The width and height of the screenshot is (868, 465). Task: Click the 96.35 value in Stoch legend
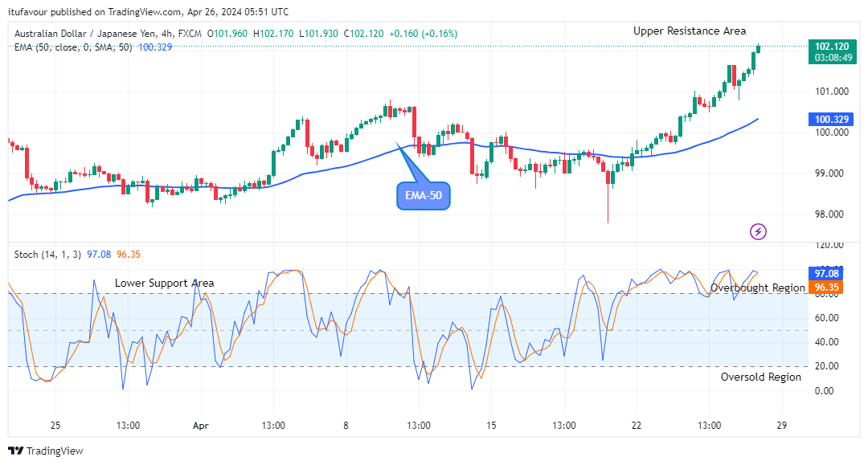pyautogui.click(x=129, y=255)
